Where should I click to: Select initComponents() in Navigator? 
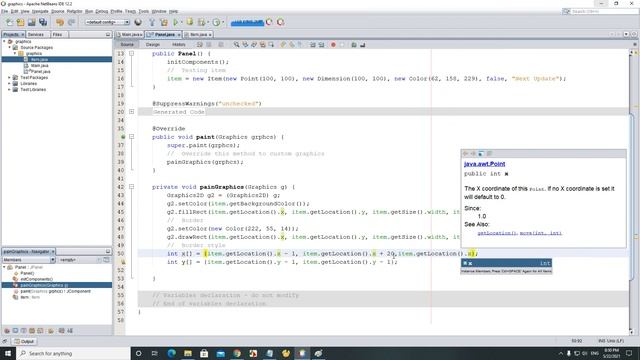36,279
